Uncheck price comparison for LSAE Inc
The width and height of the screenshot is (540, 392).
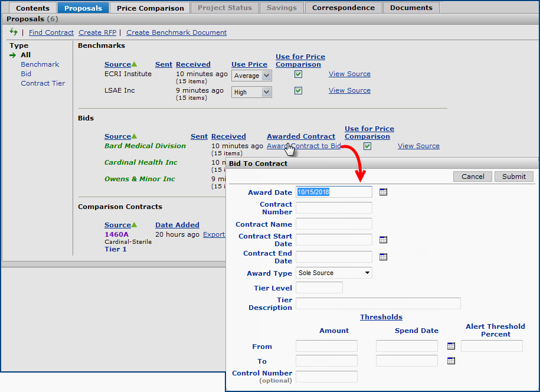[298, 91]
